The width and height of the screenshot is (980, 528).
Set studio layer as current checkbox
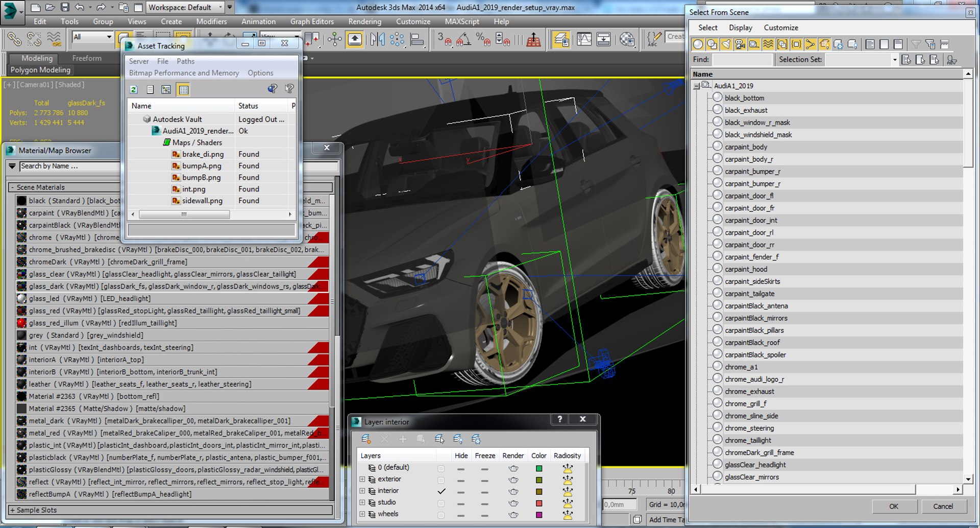(441, 503)
